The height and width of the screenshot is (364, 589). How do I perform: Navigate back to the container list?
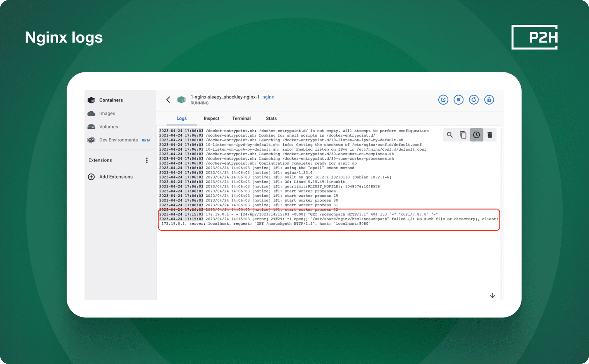[168, 100]
